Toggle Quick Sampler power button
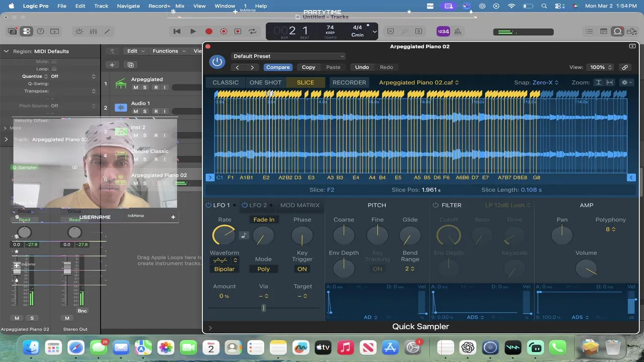644x362 pixels. [217, 62]
